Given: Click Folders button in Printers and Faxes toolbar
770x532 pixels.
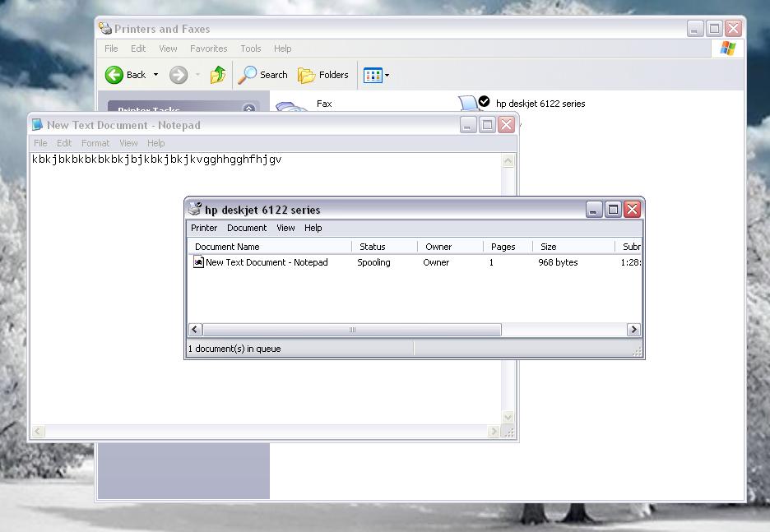Looking at the screenshot, I should tap(323, 75).
